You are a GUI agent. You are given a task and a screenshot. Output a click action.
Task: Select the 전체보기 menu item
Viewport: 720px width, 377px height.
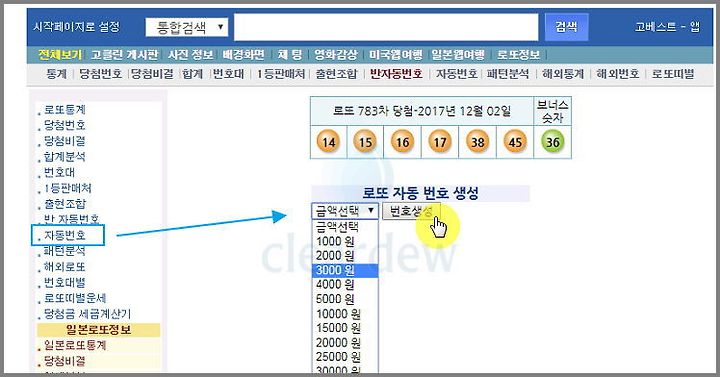tap(60, 55)
